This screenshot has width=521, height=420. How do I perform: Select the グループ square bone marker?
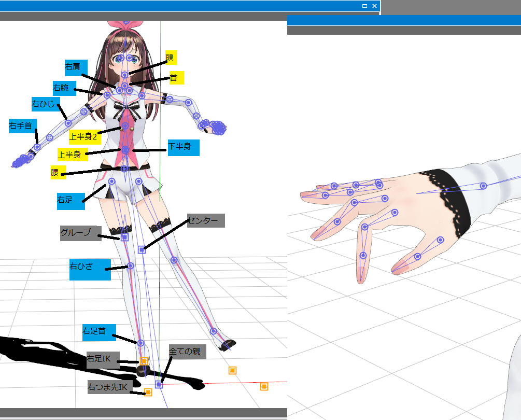tap(124, 237)
